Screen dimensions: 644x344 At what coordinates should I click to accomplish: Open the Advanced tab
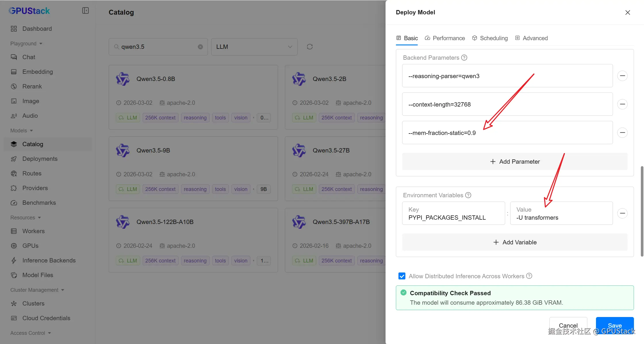click(531, 38)
